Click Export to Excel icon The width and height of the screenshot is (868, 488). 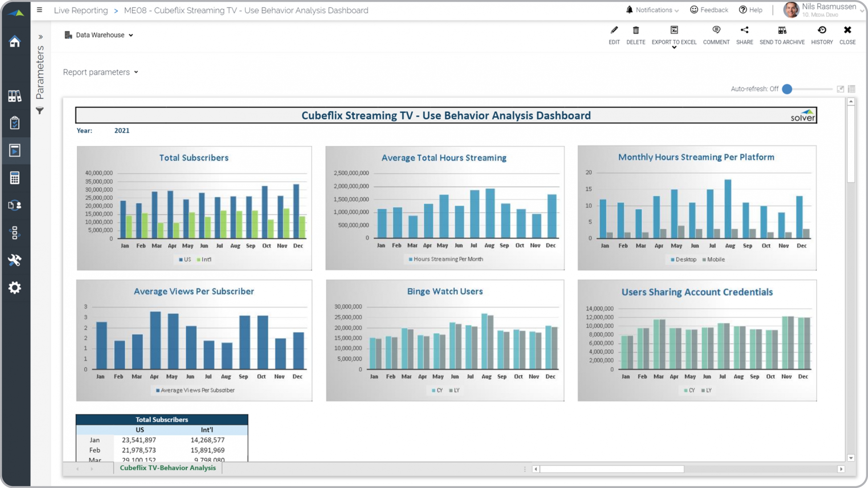(674, 30)
